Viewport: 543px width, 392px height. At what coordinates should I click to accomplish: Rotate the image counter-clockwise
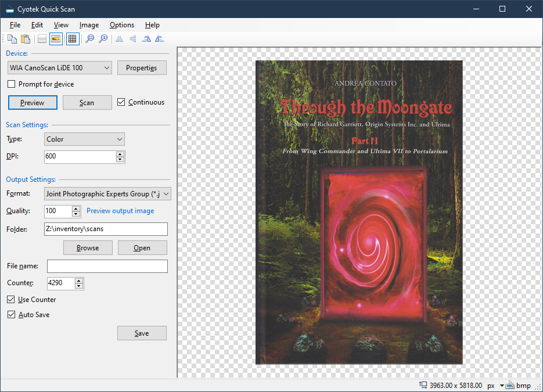click(159, 39)
